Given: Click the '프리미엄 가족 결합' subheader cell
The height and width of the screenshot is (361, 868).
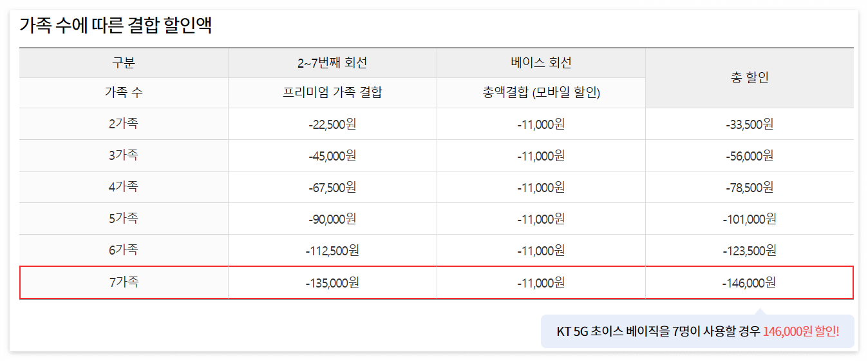Looking at the screenshot, I should [332, 93].
